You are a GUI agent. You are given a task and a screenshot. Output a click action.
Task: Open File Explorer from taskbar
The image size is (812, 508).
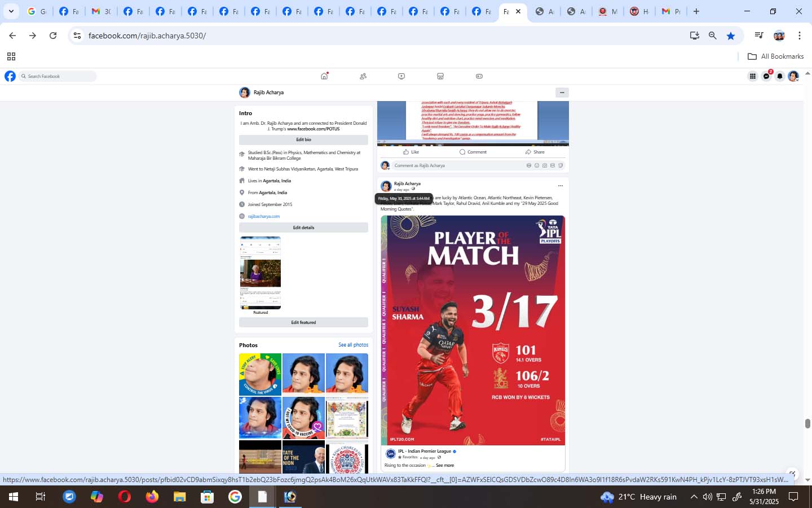coord(179,497)
